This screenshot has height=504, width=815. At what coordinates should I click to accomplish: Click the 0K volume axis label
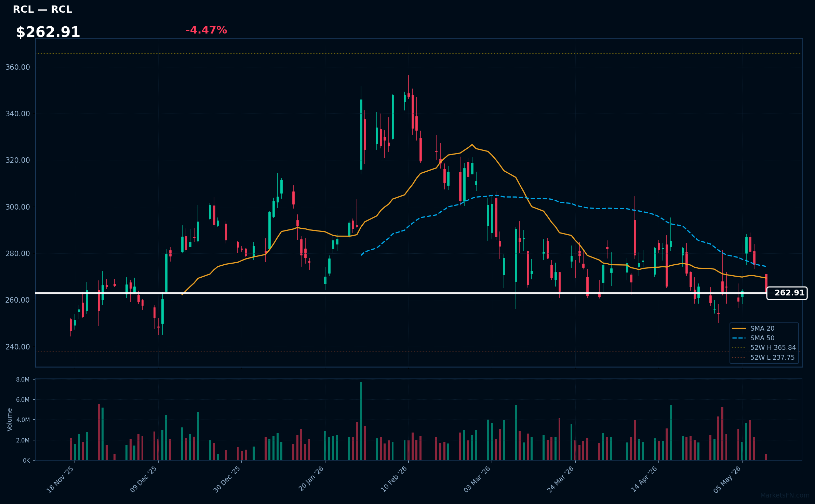pos(26,461)
